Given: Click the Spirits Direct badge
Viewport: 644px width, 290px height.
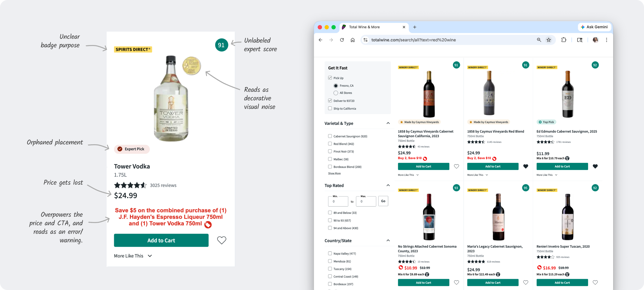Looking at the screenshot, I should click(133, 49).
